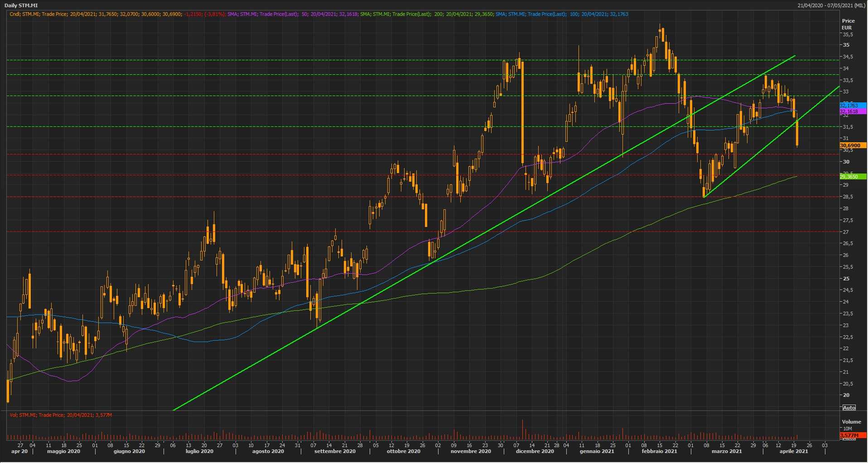
Task: Click the Daily STM.MI chart title
Action: tap(22, 5)
